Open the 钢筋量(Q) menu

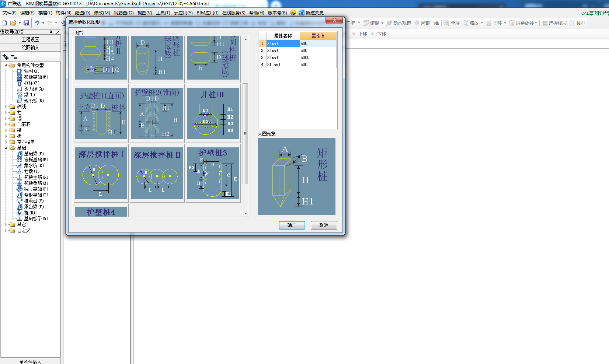tap(123, 13)
